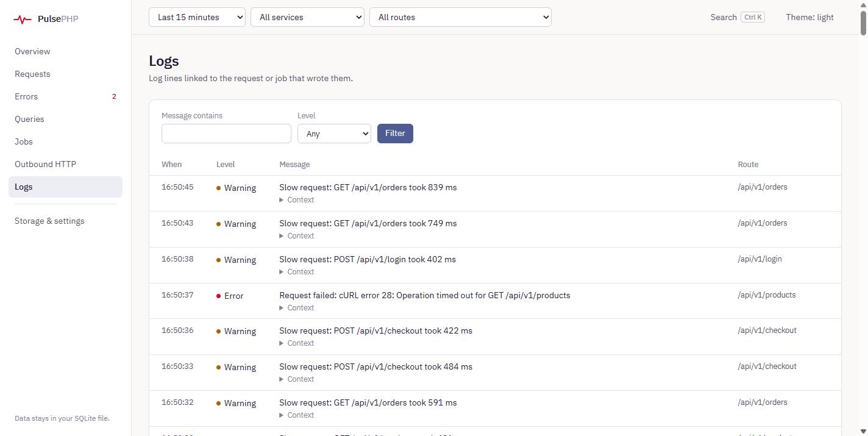868x436 pixels.
Task: Expand Context for the checkout 484 ms log
Action: [x=297, y=379]
